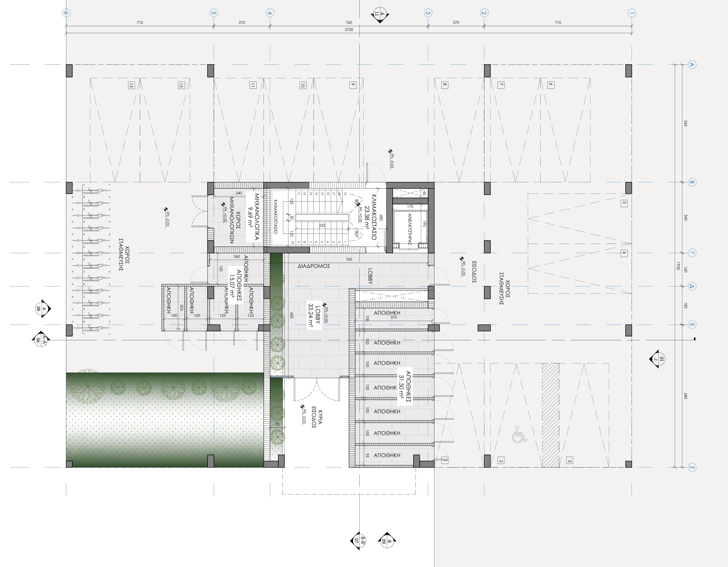The image size is (728, 567).
Task: Click grid bubble 5 on the top axis
Action: [x=214, y=13]
